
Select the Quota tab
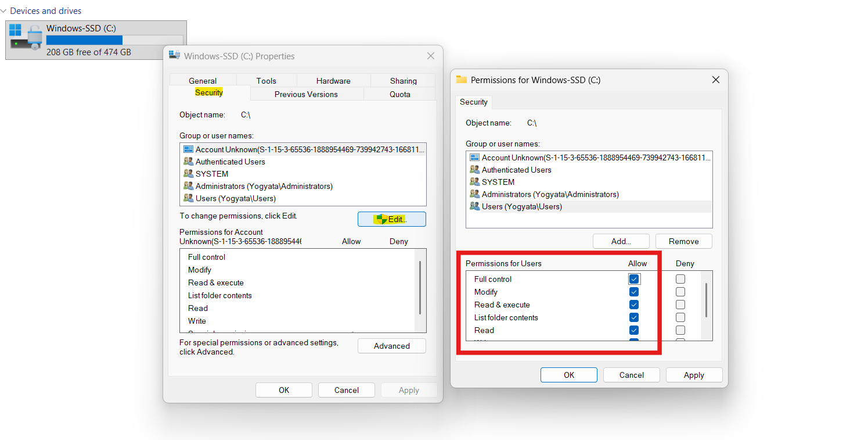pos(399,94)
